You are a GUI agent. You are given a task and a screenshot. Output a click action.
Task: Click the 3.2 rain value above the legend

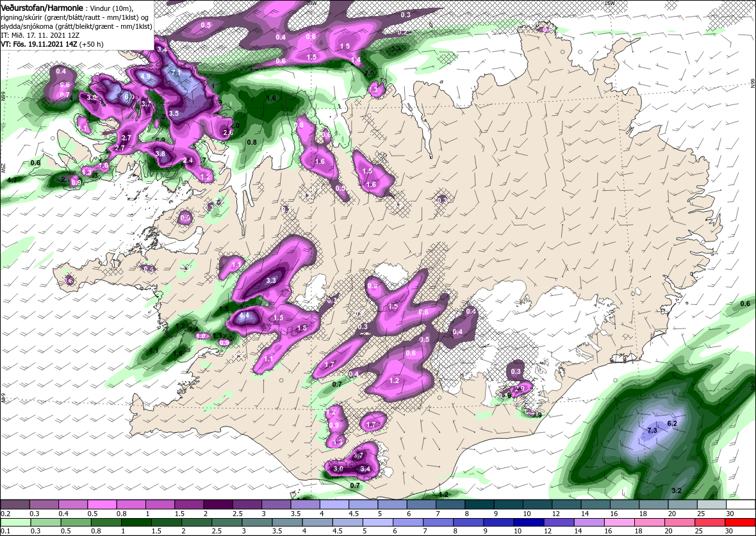coord(676,491)
